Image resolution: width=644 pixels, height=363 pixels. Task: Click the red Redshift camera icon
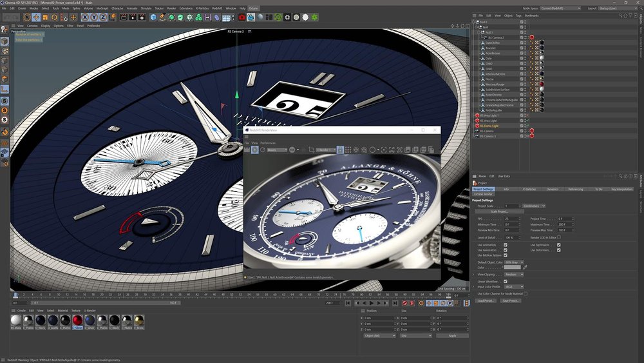point(241,17)
